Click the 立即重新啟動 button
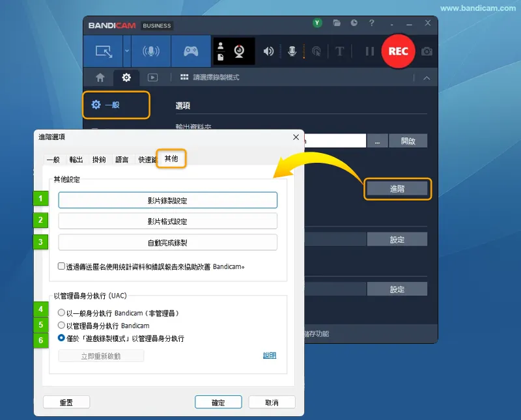Image resolution: width=521 pixels, height=420 pixels. point(101,356)
